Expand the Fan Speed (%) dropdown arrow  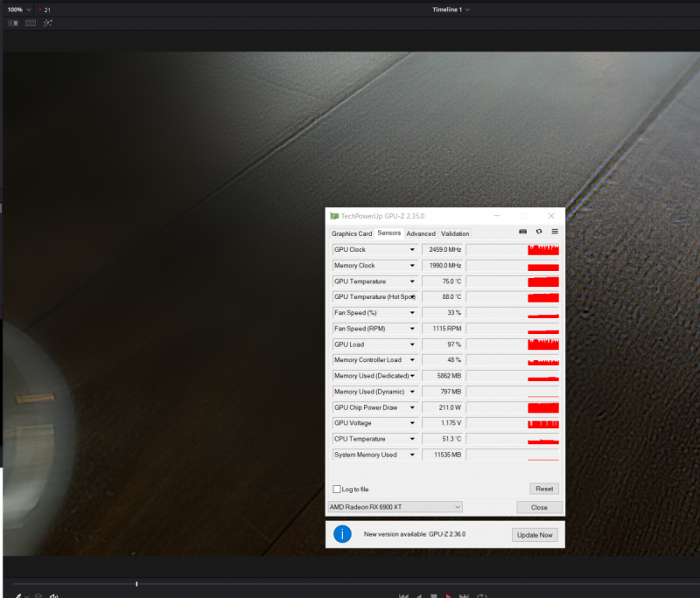[x=412, y=313]
